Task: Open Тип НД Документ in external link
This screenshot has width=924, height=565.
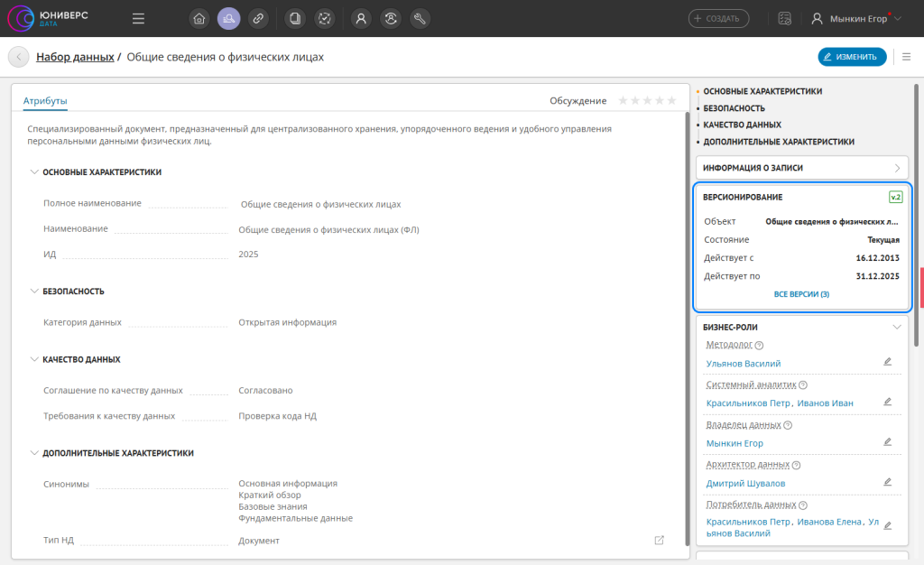Action: 660,540
